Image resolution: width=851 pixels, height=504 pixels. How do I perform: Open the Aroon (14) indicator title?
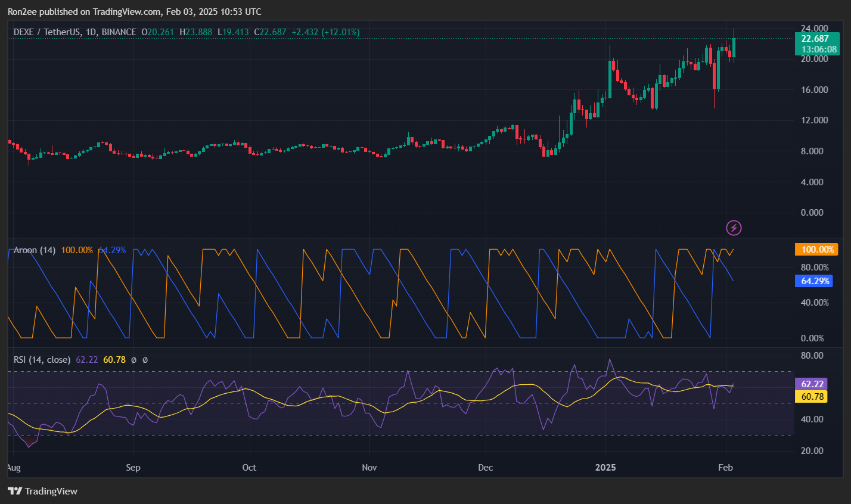(x=36, y=250)
